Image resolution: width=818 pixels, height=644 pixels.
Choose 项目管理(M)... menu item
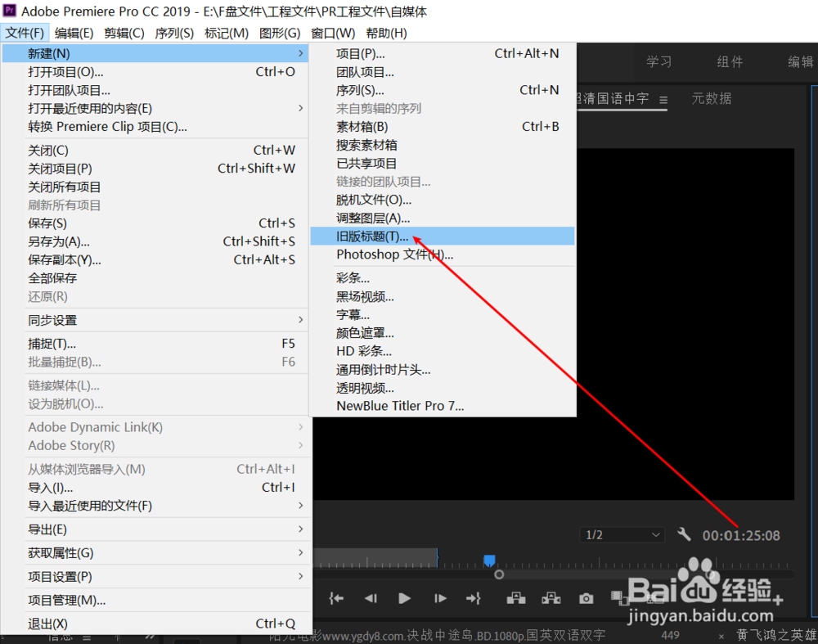pyautogui.click(x=155, y=600)
